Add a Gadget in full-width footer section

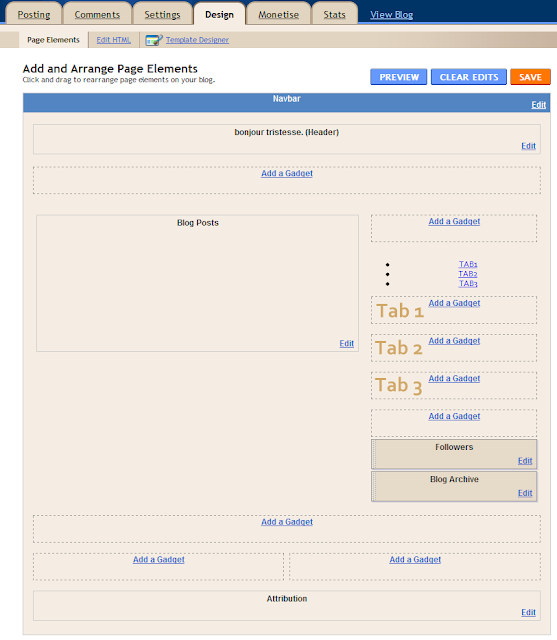click(x=287, y=522)
